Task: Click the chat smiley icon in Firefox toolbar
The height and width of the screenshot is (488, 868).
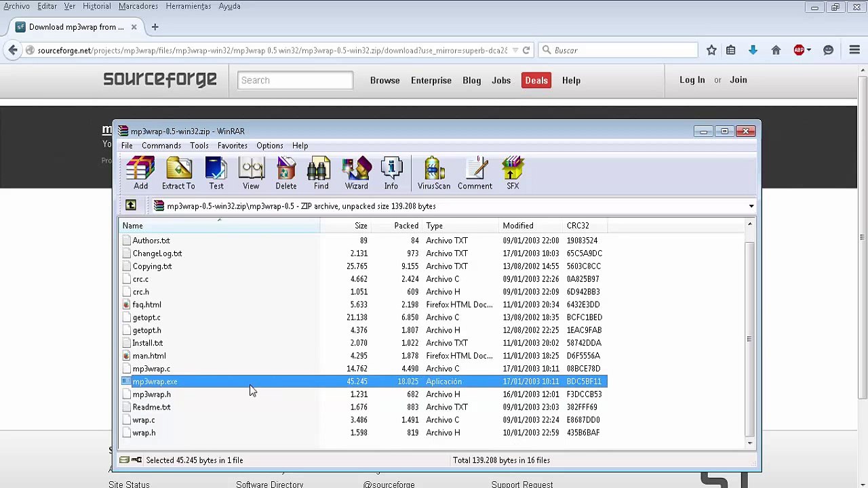Action: tap(828, 50)
